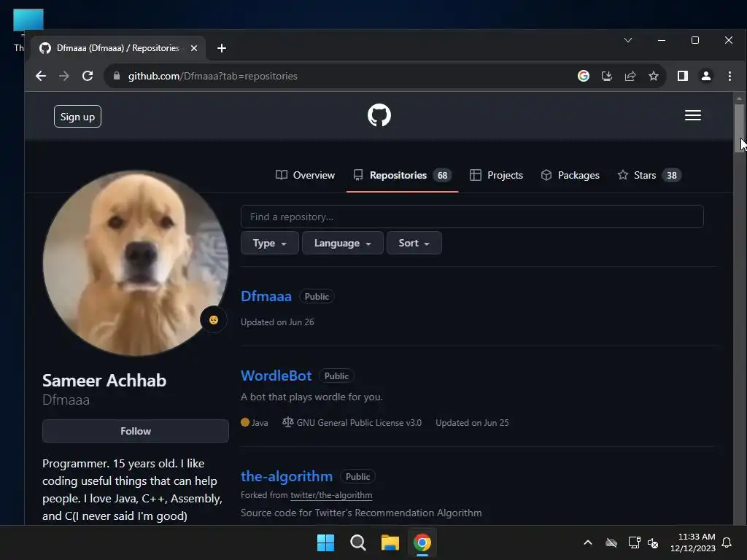Click the network tray icon
Image resolution: width=747 pixels, height=560 pixels.
pos(634,542)
